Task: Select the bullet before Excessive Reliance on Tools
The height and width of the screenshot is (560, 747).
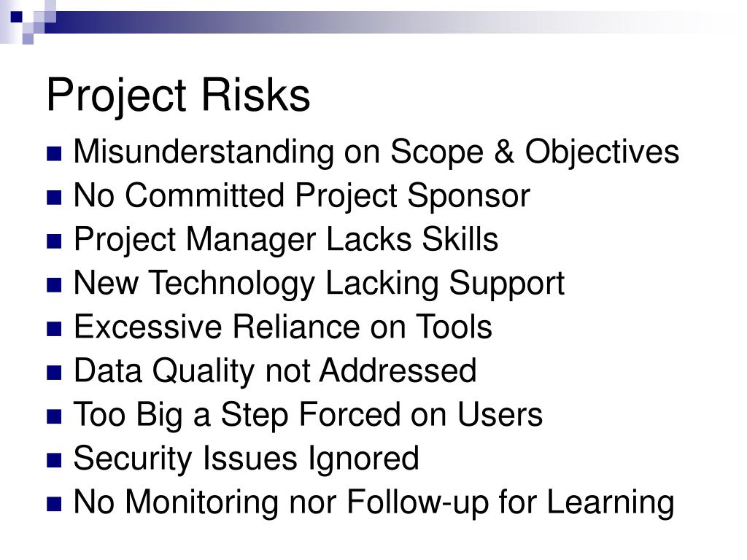Action: (54, 329)
